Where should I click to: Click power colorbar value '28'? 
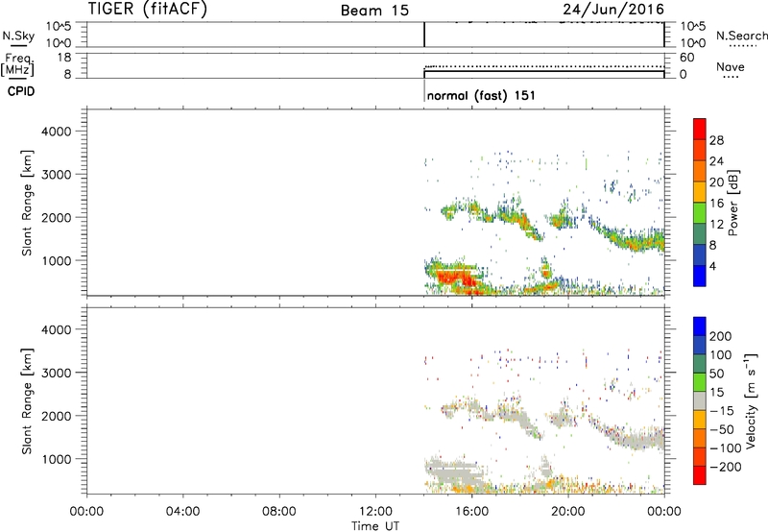[x=716, y=140]
